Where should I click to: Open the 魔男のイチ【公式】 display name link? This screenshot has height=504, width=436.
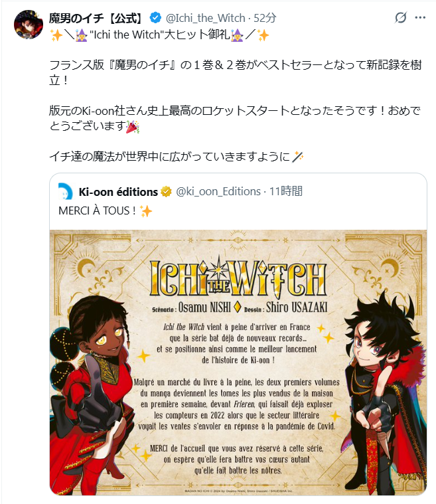coord(96,19)
